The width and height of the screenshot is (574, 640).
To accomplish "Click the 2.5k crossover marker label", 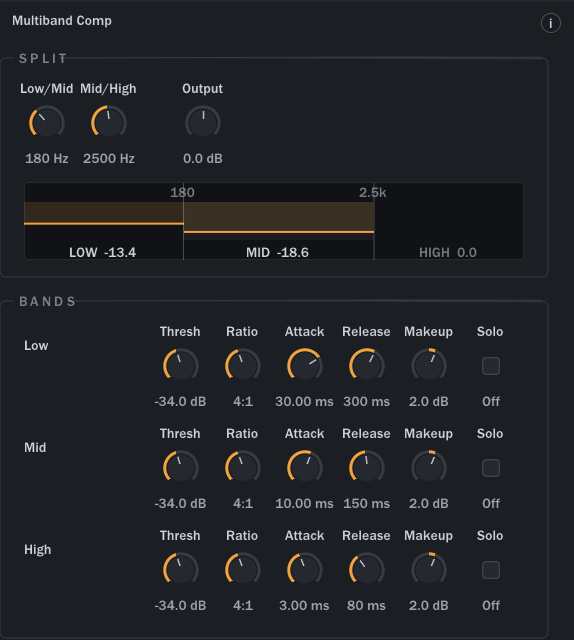I will 372,193.
